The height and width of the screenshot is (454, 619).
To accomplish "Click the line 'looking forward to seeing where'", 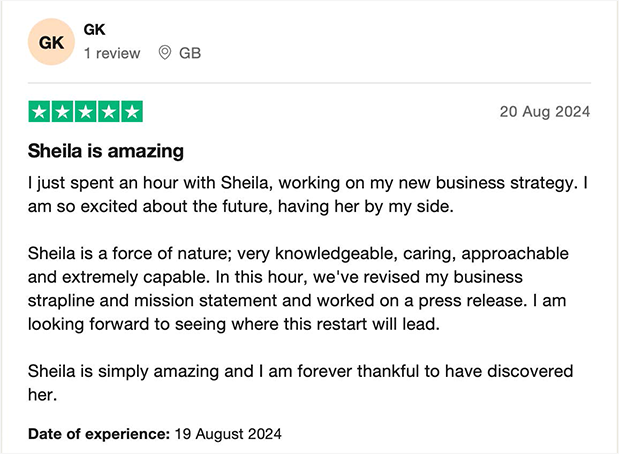I will pyautogui.click(x=234, y=324).
